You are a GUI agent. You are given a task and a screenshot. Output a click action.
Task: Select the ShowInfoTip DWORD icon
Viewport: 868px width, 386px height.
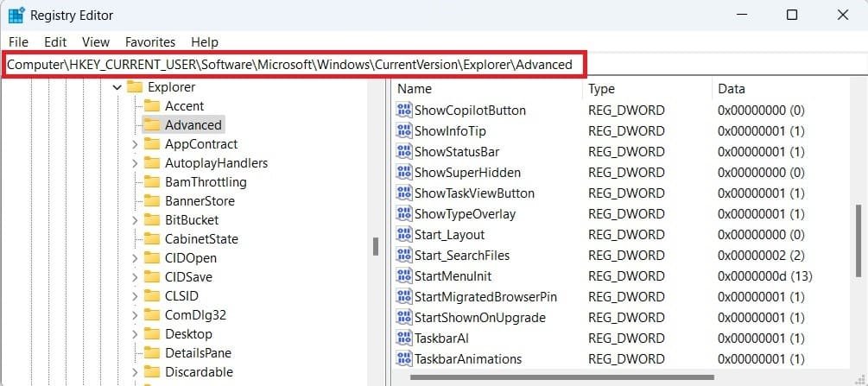(404, 130)
